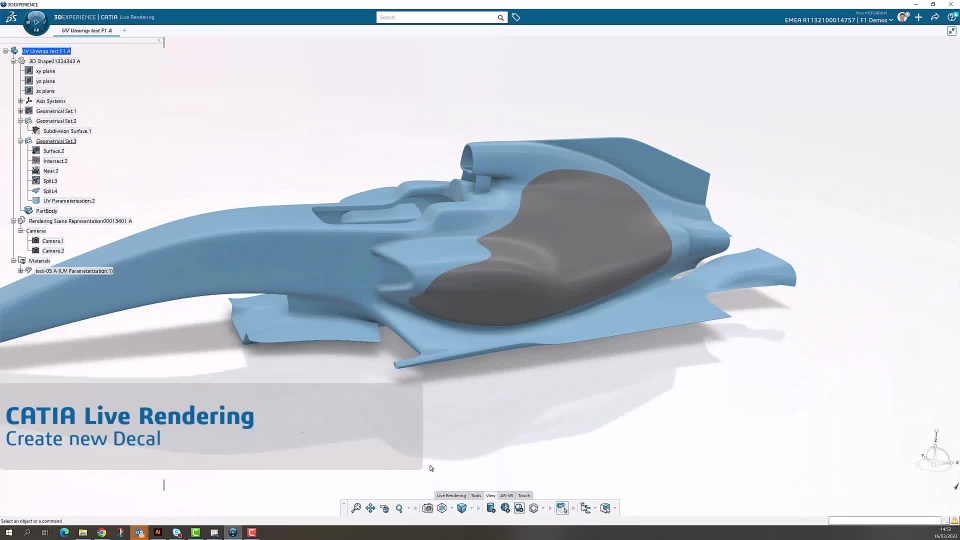Switch to the Touch tab
Viewport: 960px width, 540px height.
(x=524, y=495)
